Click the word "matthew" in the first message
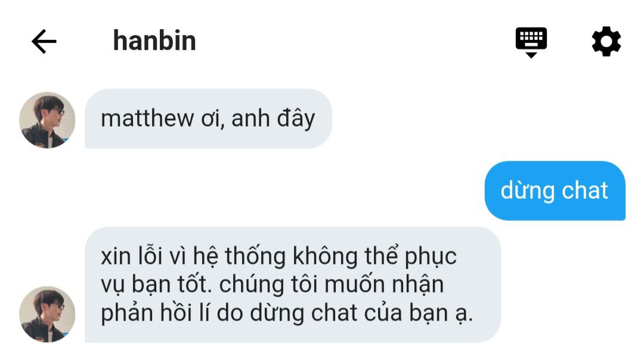The image size is (644, 354). click(147, 119)
